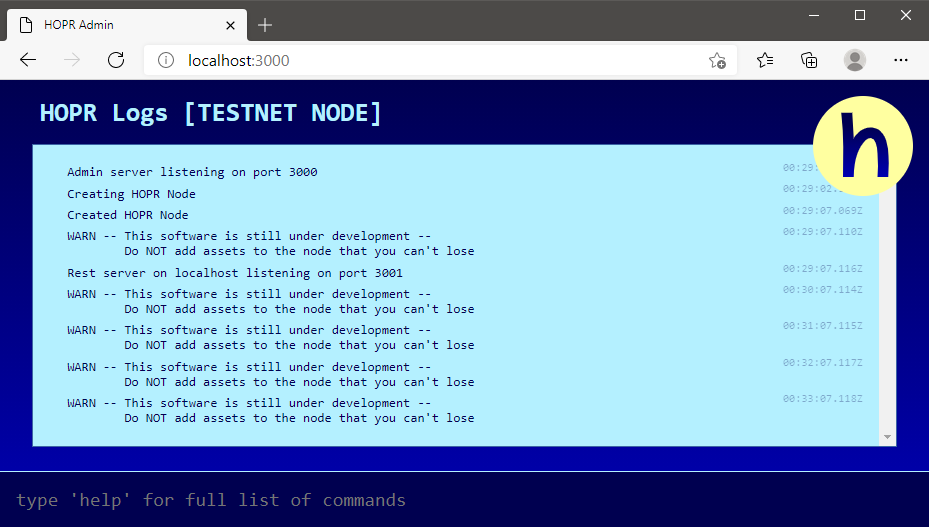The height and width of the screenshot is (527, 929).
Task: Add this page to favorites star
Action: pos(717,60)
